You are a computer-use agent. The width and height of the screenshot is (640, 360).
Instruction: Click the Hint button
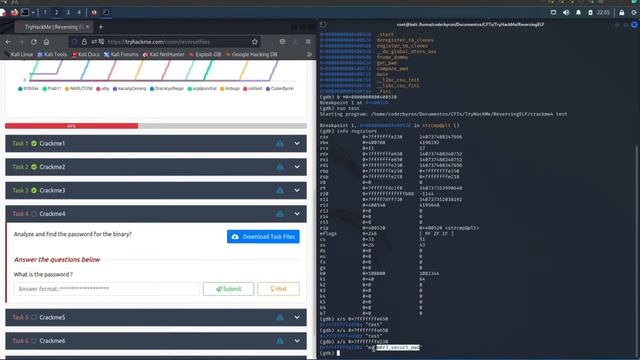pyautogui.click(x=278, y=289)
